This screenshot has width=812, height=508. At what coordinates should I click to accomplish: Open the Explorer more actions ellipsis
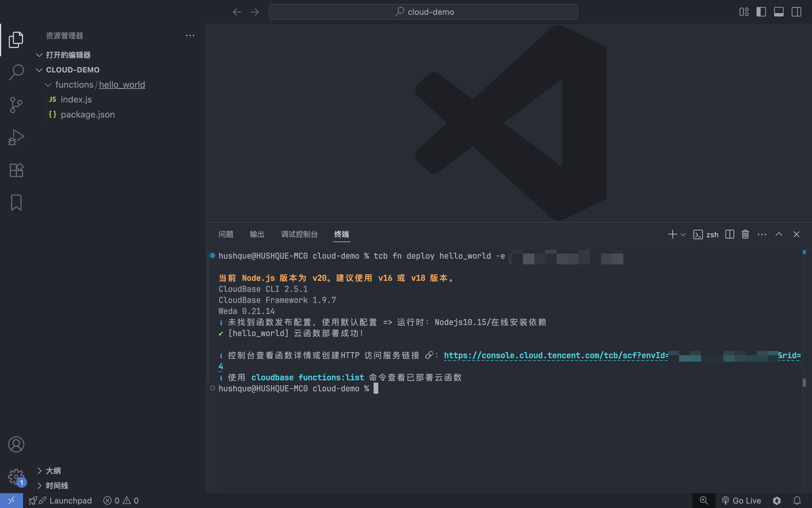pyautogui.click(x=190, y=36)
